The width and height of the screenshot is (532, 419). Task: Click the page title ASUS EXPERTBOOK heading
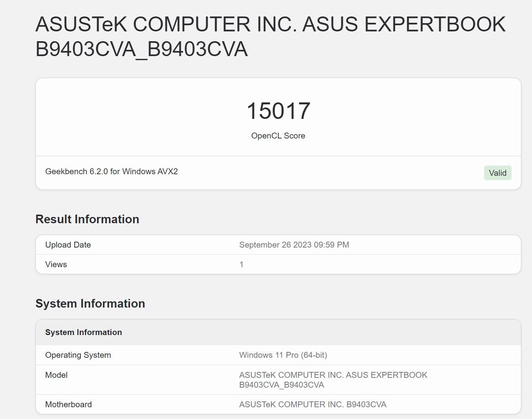[270, 36]
